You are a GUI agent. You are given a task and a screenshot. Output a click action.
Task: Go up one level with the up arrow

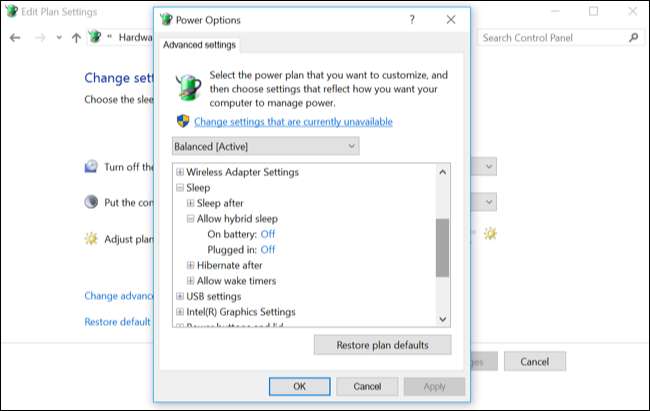[x=76, y=38]
